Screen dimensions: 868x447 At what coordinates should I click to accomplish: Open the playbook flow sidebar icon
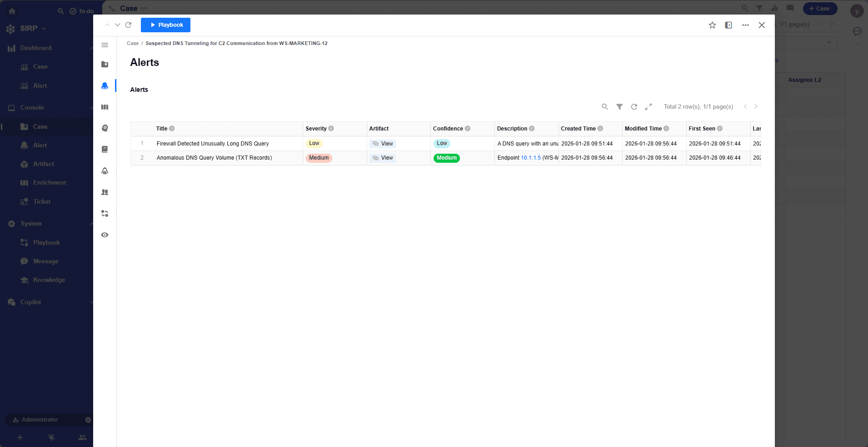[105, 213]
